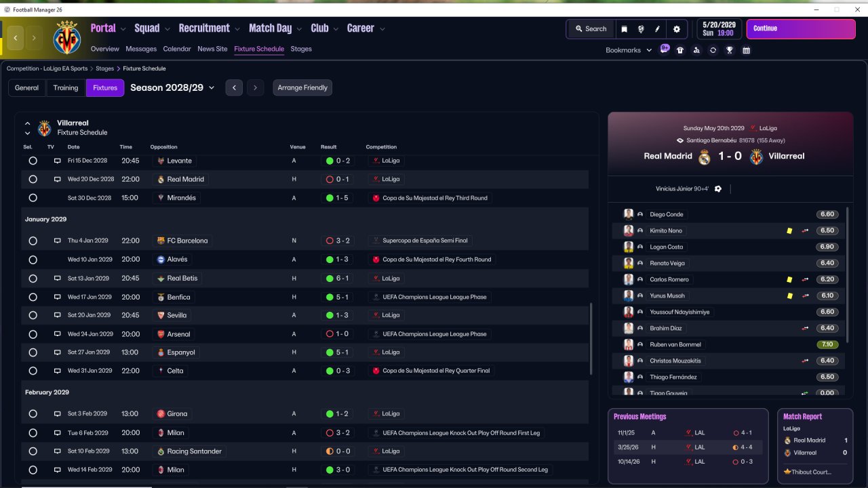Click the circular arrows bookmark icon
The image size is (868, 488).
tap(713, 50)
